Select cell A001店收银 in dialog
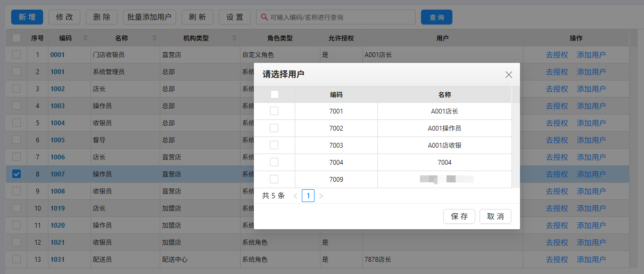Screen dimensions: 644x274 (445, 145)
